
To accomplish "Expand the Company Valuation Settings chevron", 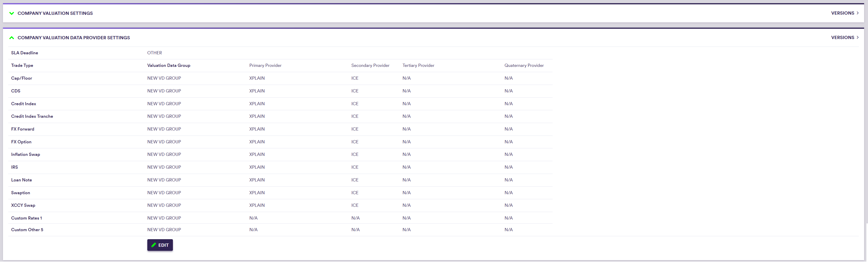I will (x=12, y=13).
